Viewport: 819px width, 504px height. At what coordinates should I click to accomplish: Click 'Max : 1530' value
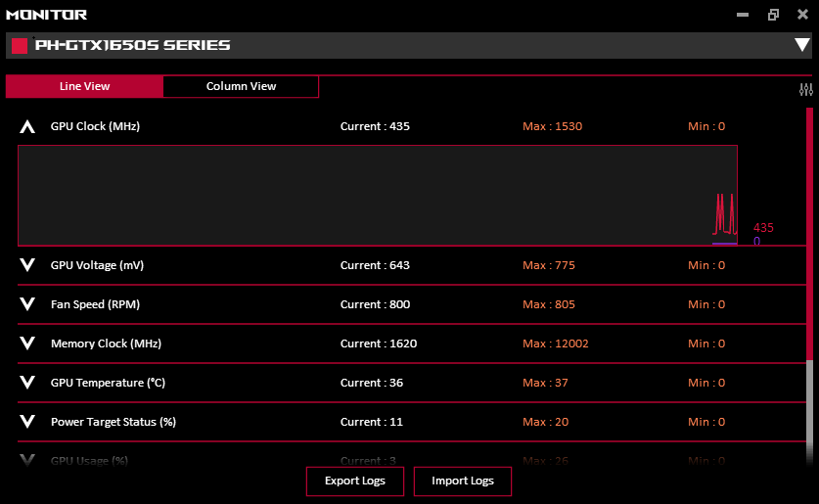[x=553, y=126]
